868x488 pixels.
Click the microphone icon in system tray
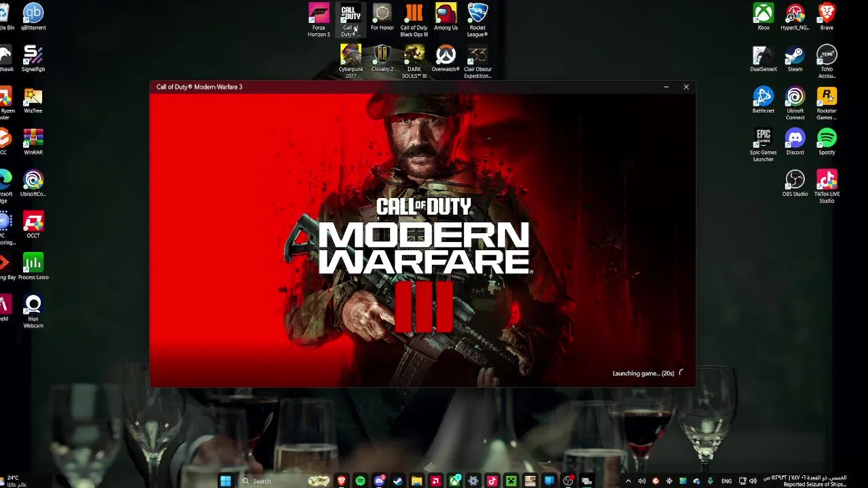pos(711,481)
